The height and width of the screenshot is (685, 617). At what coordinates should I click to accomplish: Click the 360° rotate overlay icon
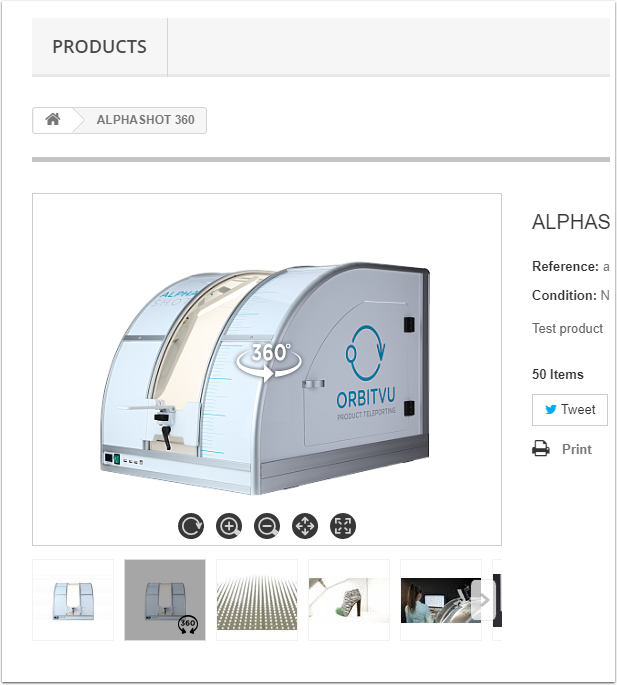(x=269, y=361)
